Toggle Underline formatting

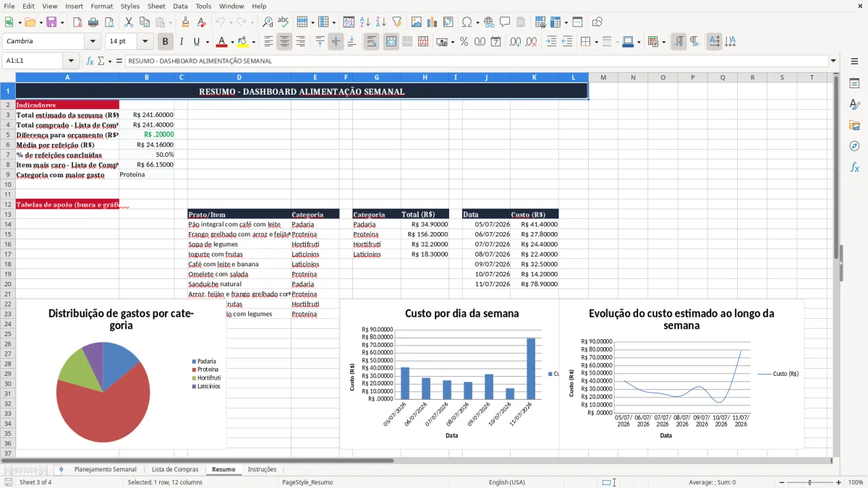click(x=197, y=41)
